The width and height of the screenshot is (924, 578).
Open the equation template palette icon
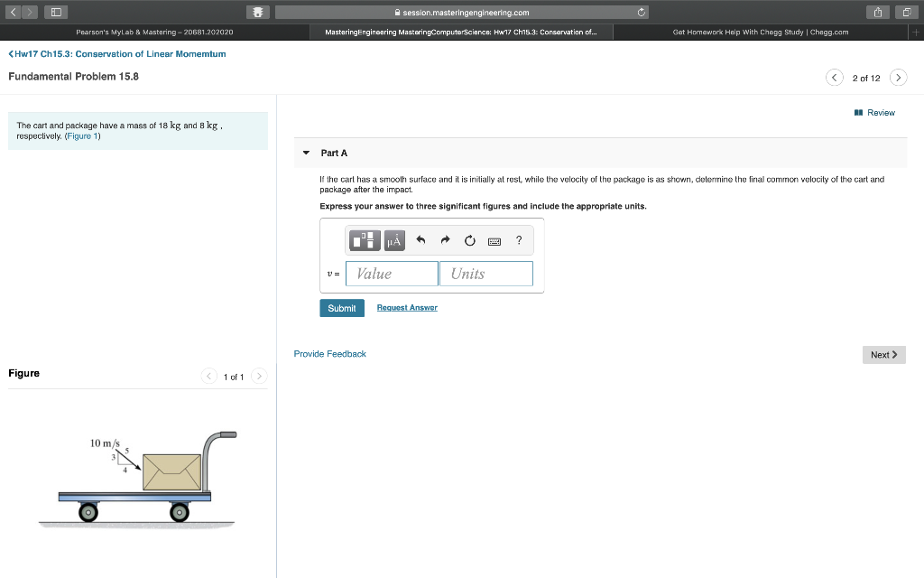(x=365, y=240)
